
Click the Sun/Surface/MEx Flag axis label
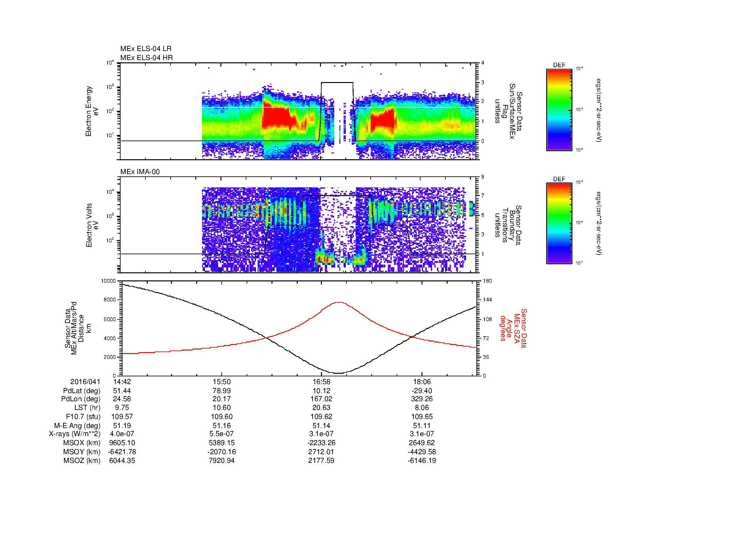508,111
